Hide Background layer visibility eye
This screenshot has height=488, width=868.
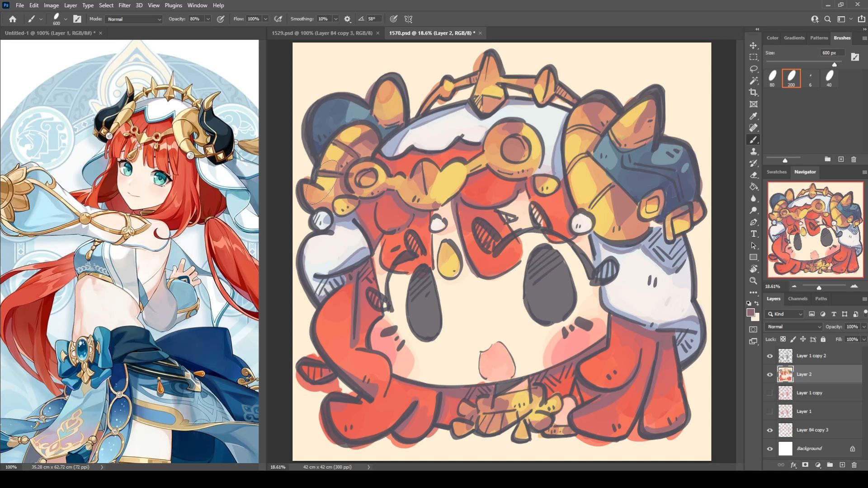coord(769,448)
